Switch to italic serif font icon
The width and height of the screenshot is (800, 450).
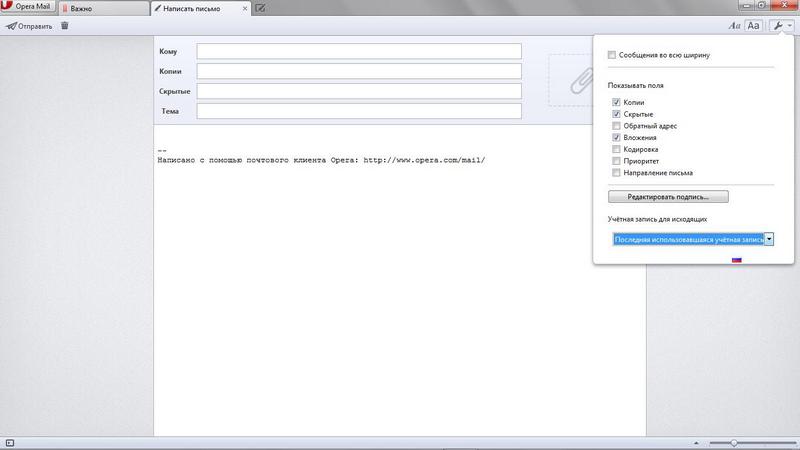[x=734, y=26]
